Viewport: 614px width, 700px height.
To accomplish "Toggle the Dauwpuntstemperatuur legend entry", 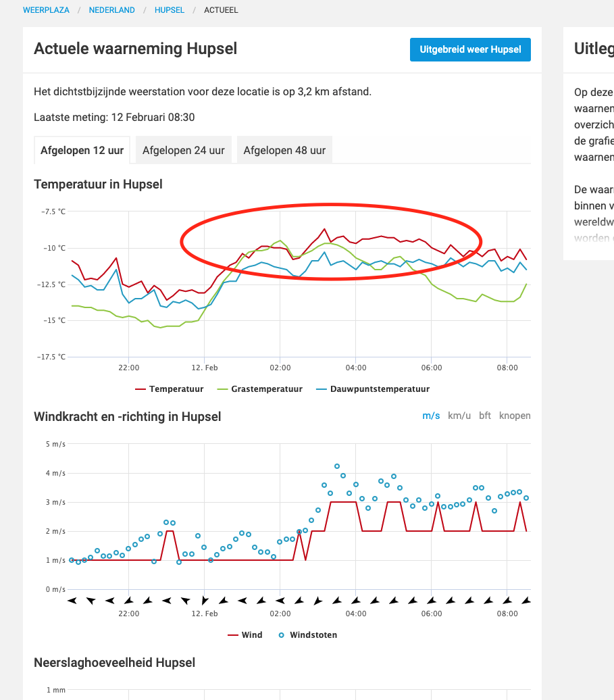I will click(x=373, y=389).
